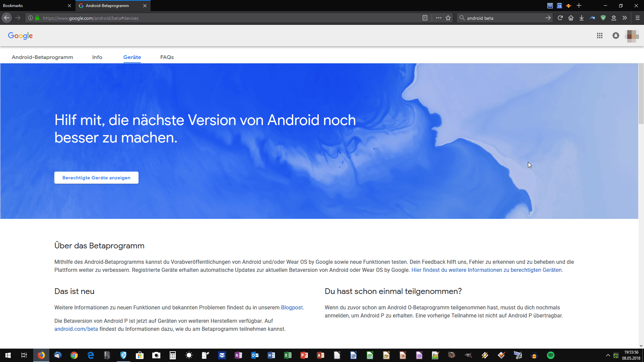Image resolution: width=644 pixels, height=362 pixels.
Task: Click the page vertical scrollbar thumb
Action: (641, 94)
